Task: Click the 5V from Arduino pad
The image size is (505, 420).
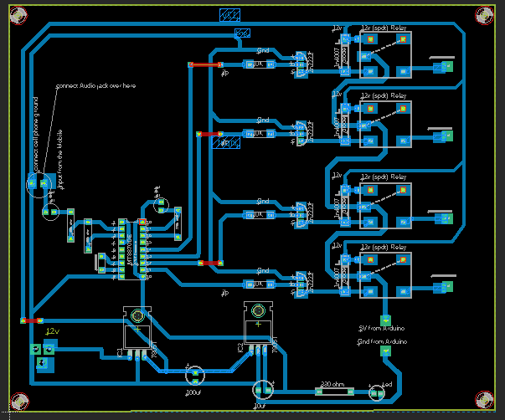Action: [385, 320]
